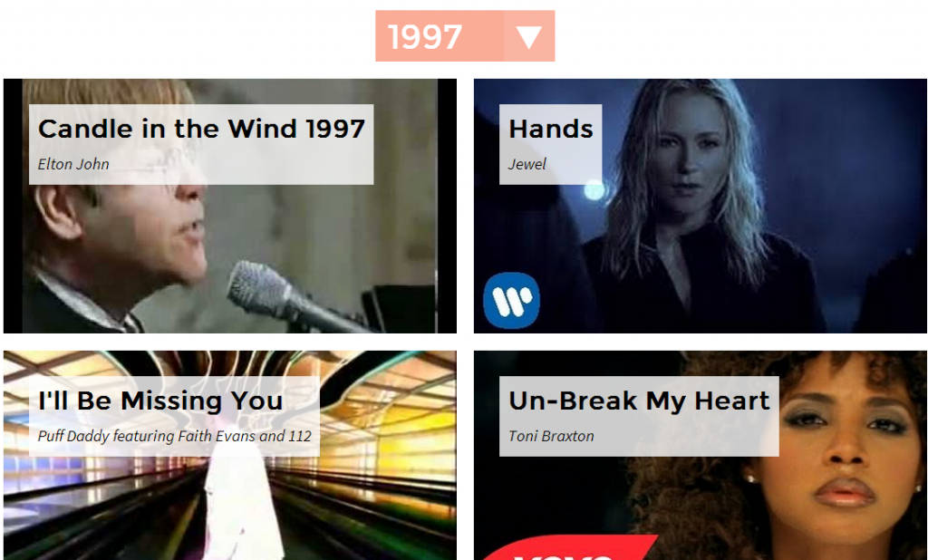Screen dimensions: 928x560
Task: Click the Un-Break My Heart caption box
Action: pos(639,416)
